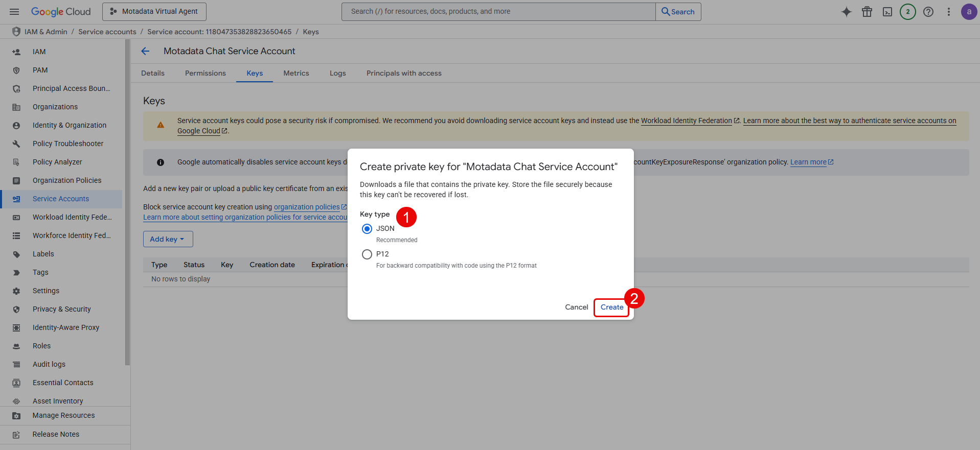Open the Motadata Virtual Agent project picker
980x450 pixels.
coord(154,12)
